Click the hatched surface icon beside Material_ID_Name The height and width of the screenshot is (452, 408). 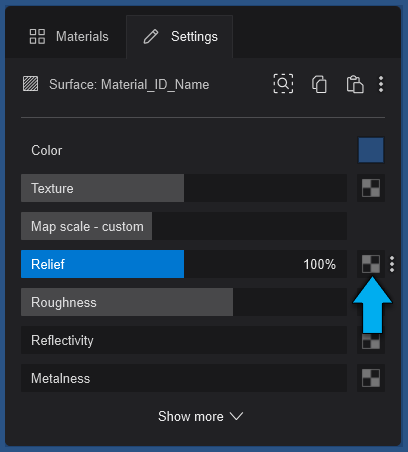tap(30, 84)
